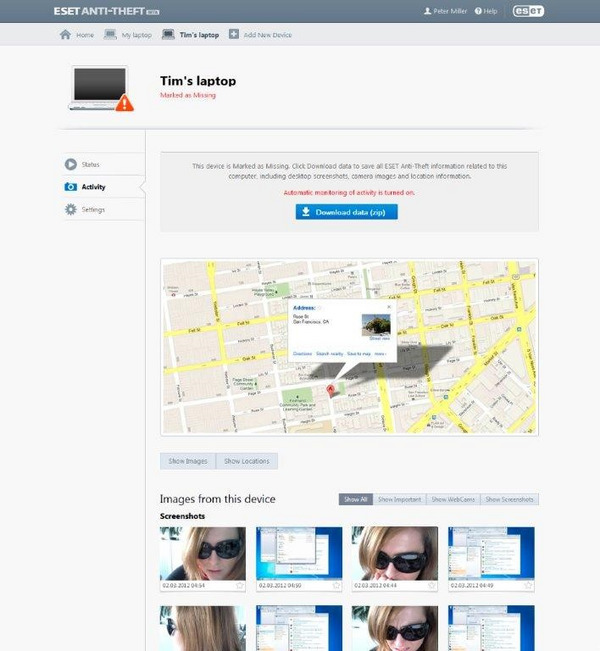
Task: Select the Show All filter
Action: click(356, 499)
